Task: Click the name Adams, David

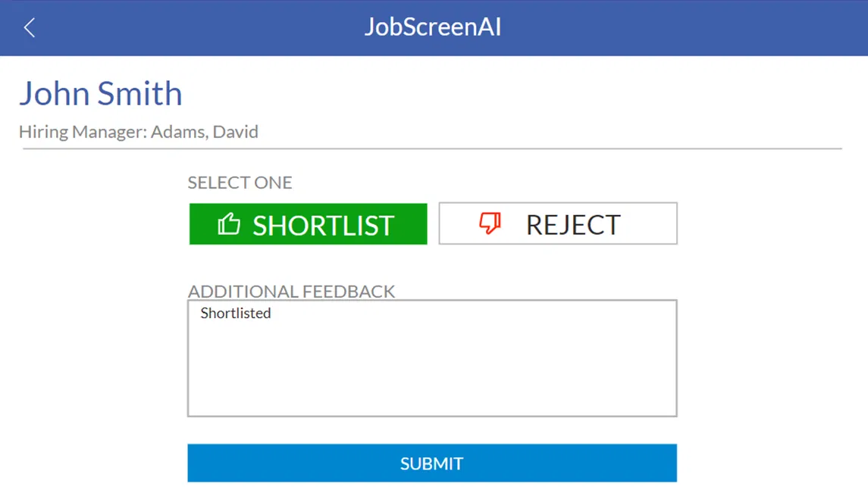Action: click(x=205, y=132)
